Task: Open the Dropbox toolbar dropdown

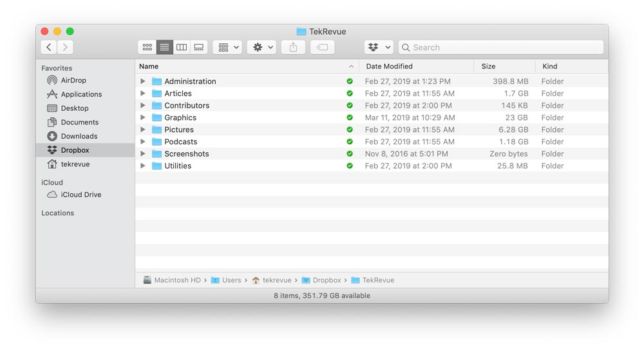Action: 379,47
